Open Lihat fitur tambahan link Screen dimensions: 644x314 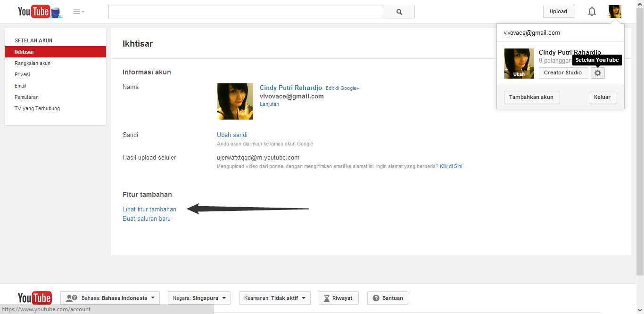click(149, 209)
